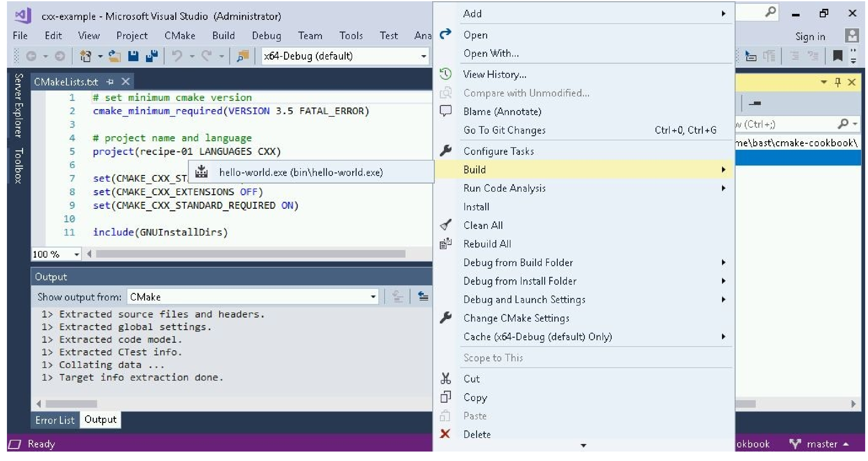
Task: Click the bookmark icon in toolbar
Action: (837, 56)
